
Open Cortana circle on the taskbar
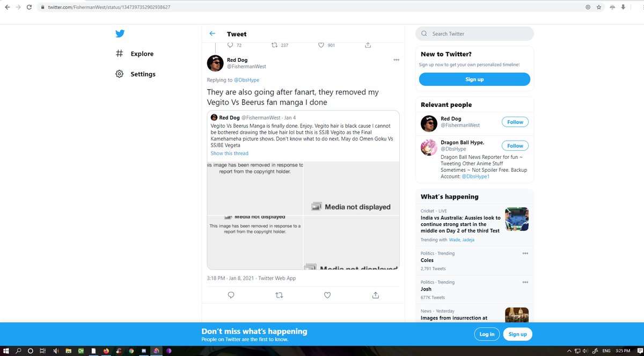tap(31, 351)
